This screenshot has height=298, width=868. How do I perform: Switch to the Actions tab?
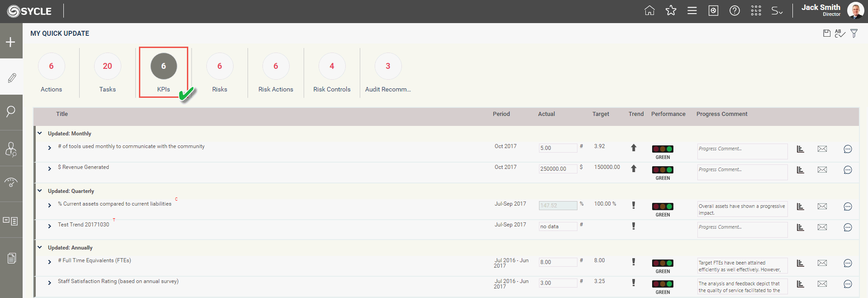point(51,72)
